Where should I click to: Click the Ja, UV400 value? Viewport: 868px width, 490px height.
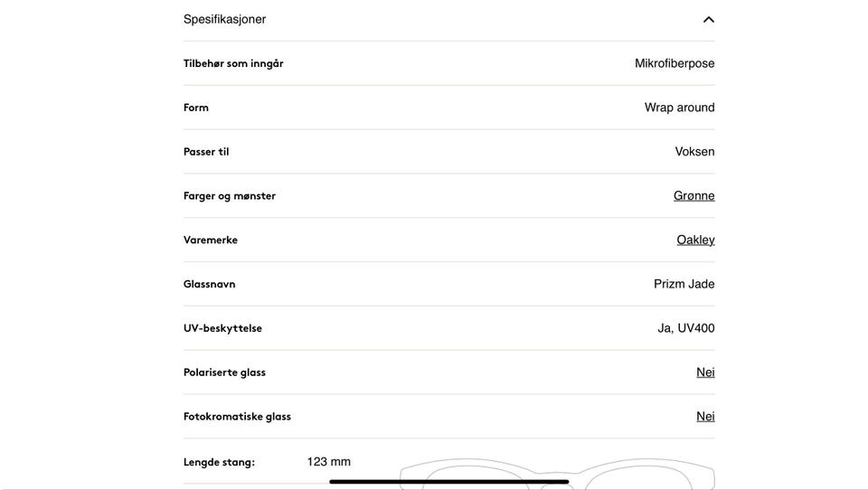click(x=685, y=328)
